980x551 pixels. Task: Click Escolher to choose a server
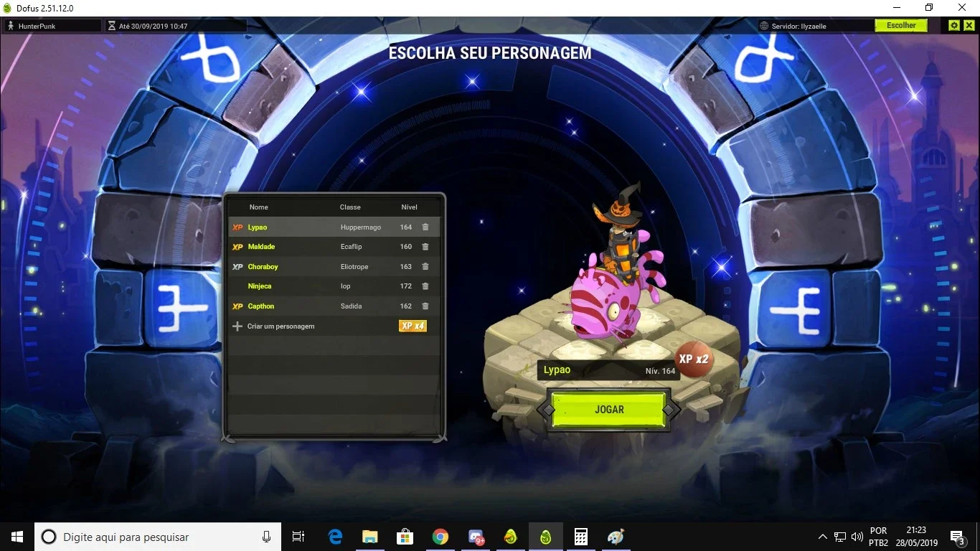click(901, 25)
